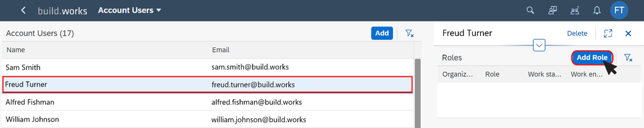The height and width of the screenshot is (128, 644).
Task: Clear filters on Account Users list
Action: coord(409,33)
